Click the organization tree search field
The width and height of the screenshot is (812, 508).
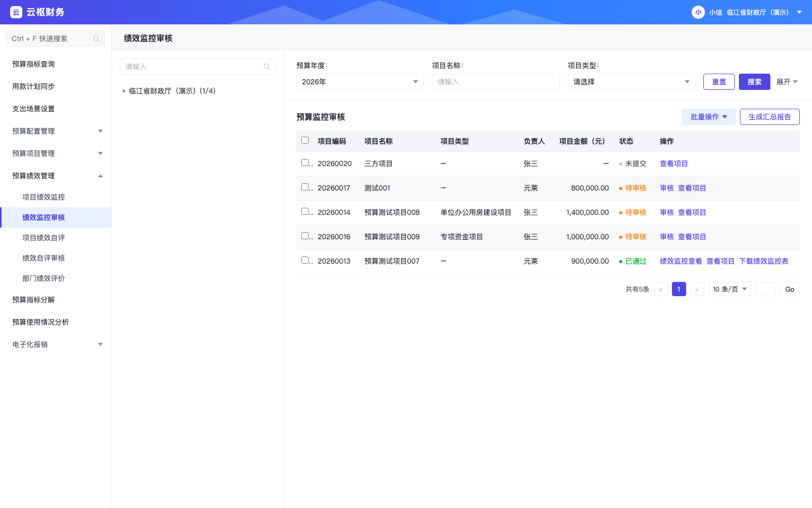pyautogui.click(x=197, y=67)
